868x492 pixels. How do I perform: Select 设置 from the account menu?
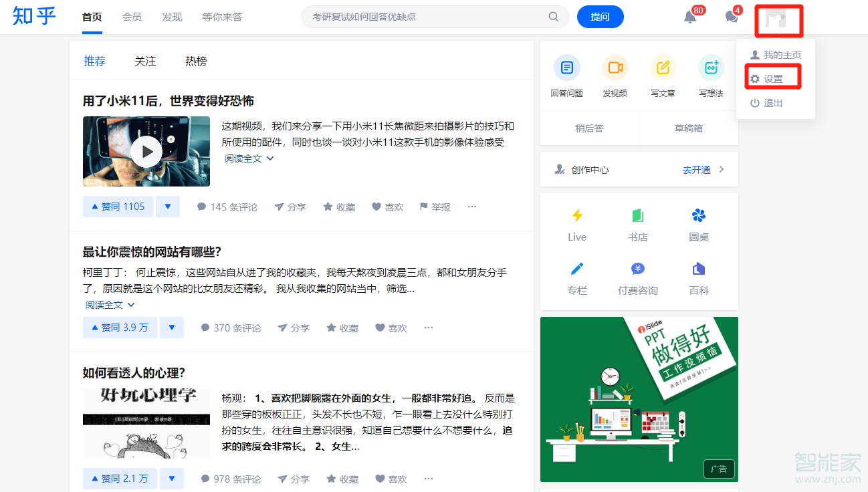click(x=772, y=78)
